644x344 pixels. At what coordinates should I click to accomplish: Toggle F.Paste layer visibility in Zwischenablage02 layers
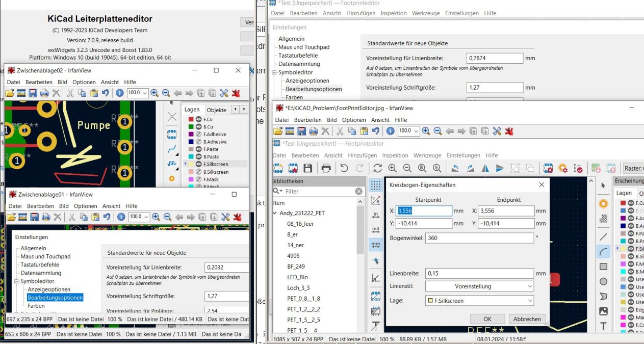pos(199,149)
